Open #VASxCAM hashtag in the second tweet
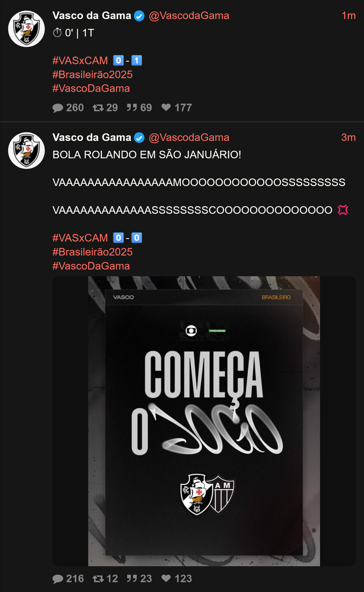 click(80, 238)
